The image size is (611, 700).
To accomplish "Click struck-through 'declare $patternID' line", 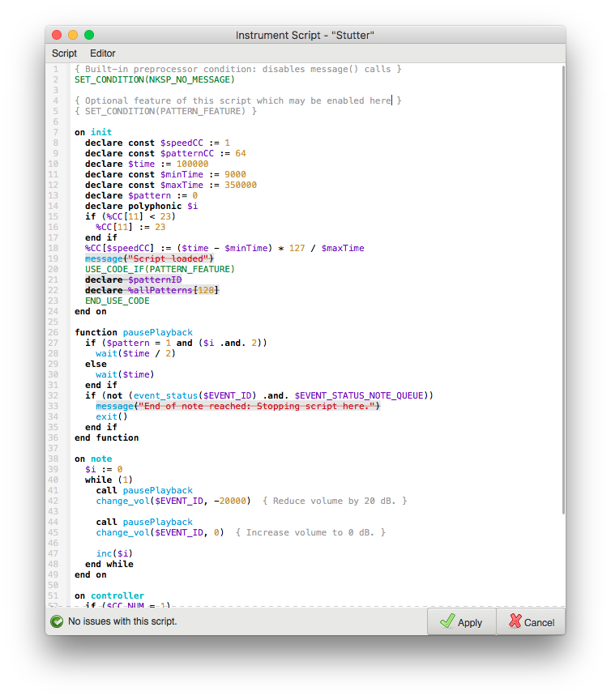I will click(x=134, y=280).
